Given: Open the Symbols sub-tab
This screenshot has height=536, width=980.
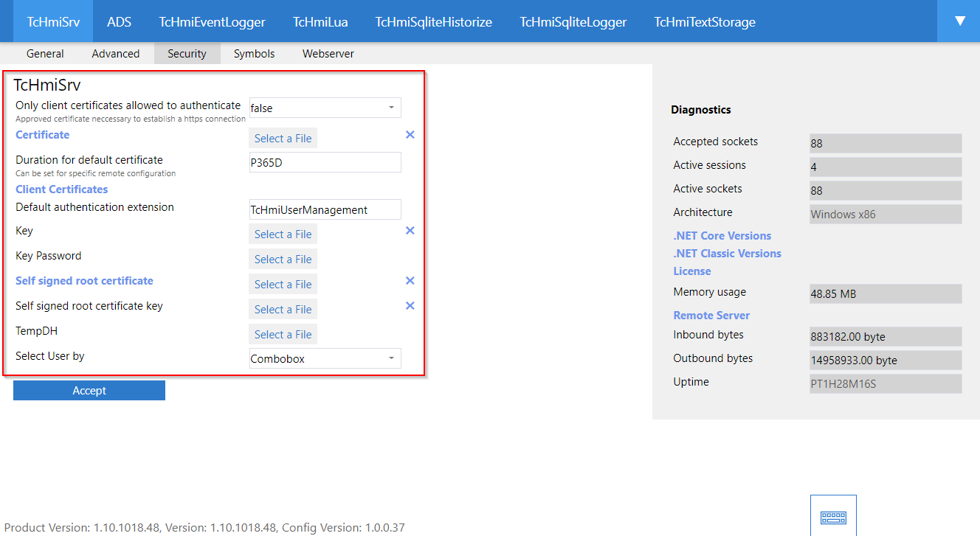Looking at the screenshot, I should (x=255, y=53).
